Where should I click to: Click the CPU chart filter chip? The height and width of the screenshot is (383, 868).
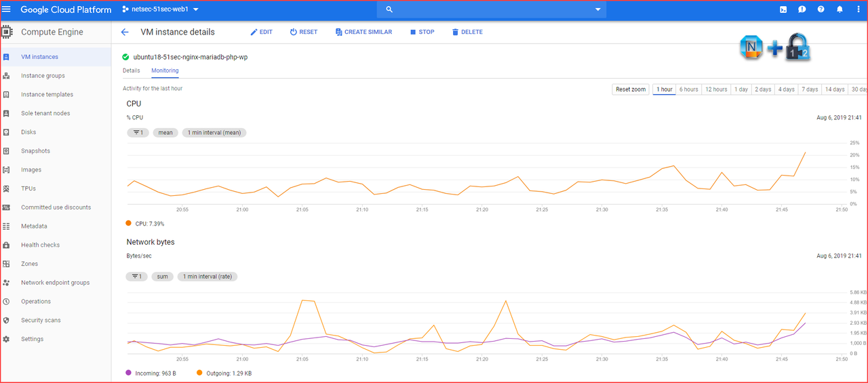click(x=138, y=133)
